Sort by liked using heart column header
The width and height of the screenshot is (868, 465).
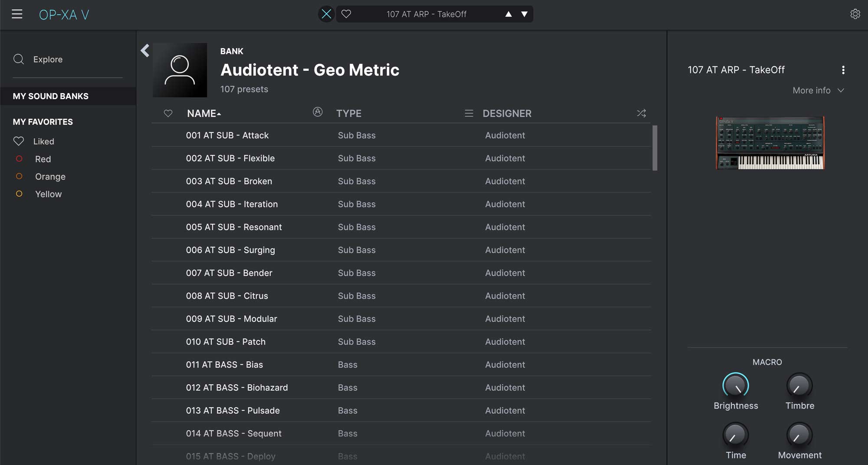coord(168,113)
